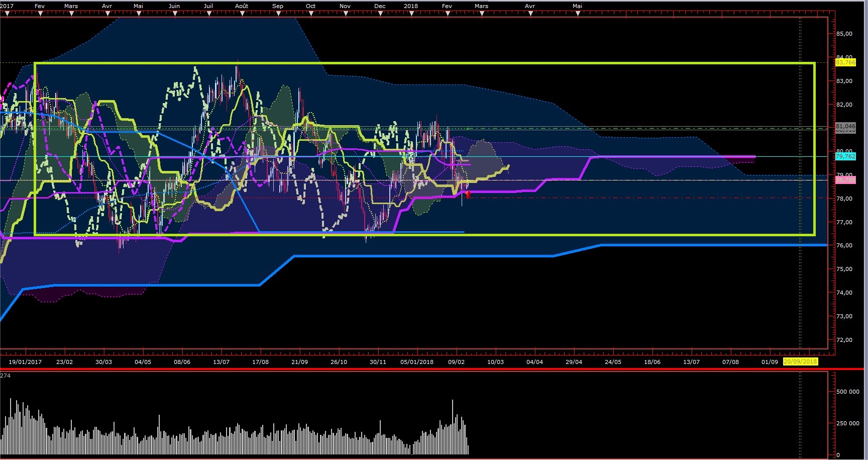
Task: Click the Août month marker
Action: [x=242, y=6]
